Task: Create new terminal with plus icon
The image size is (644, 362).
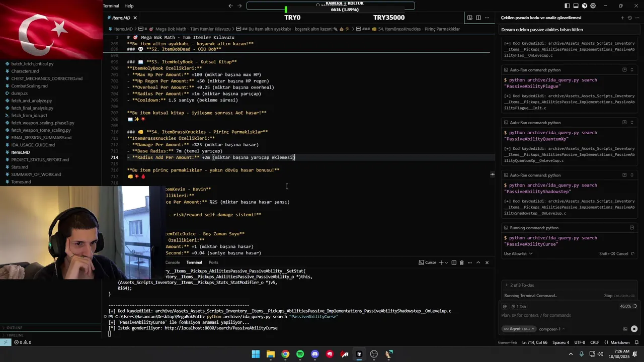Action: (441, 262)
